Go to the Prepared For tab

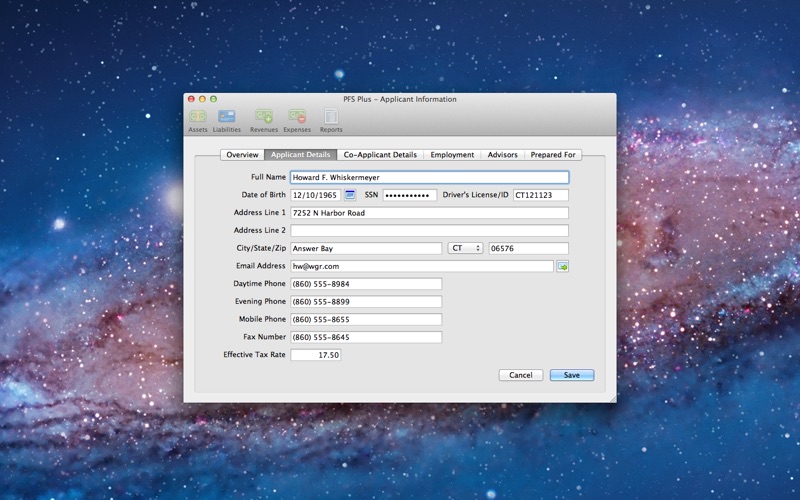click(553, 155)
